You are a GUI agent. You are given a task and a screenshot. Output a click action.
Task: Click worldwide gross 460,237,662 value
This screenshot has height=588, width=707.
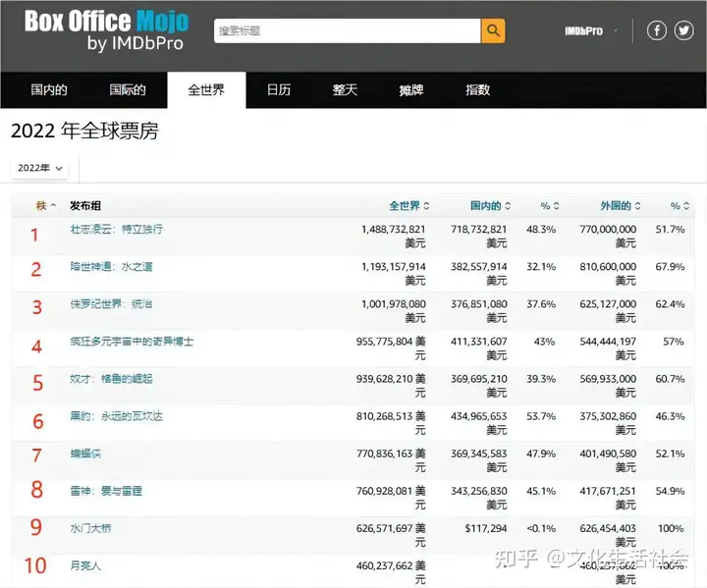pyautogui.click(x=385, y=565)
